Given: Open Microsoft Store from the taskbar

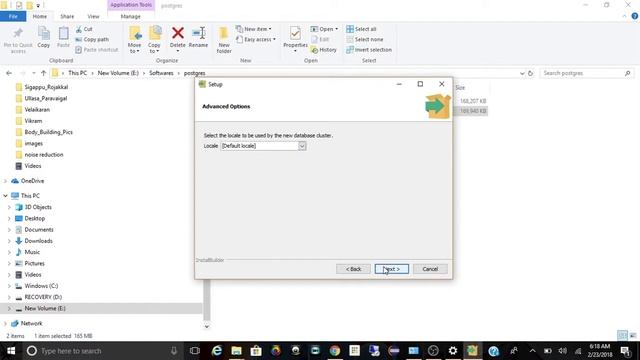Looking at the screenshot, I should point(256,351).
